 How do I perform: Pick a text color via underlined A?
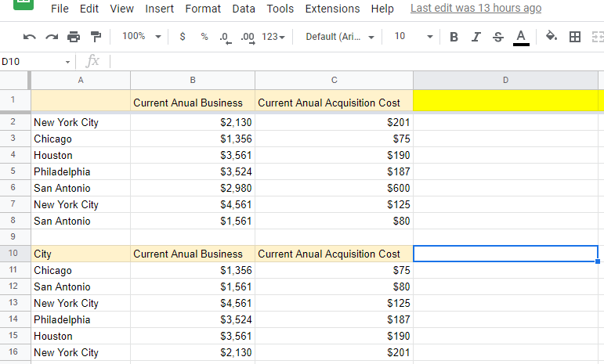(521, 37)
